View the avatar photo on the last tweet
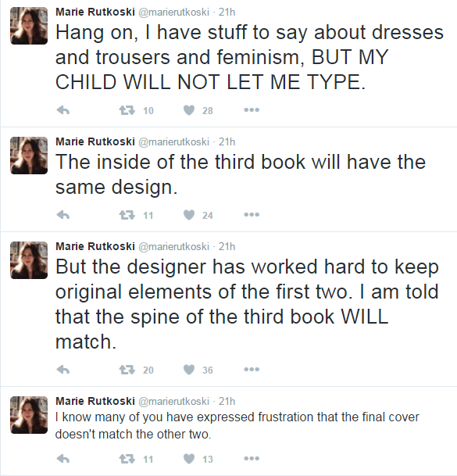 click(x=29, y=415)
